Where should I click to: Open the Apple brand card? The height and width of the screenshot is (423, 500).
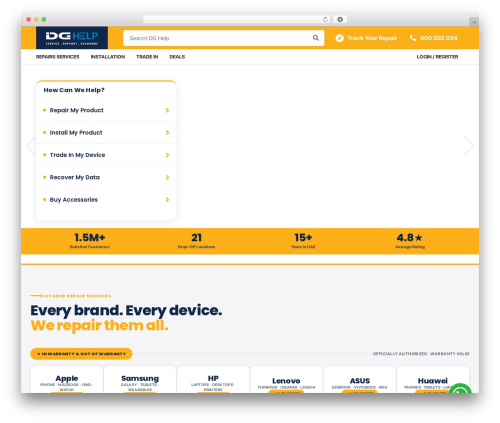tap(67, 380)
